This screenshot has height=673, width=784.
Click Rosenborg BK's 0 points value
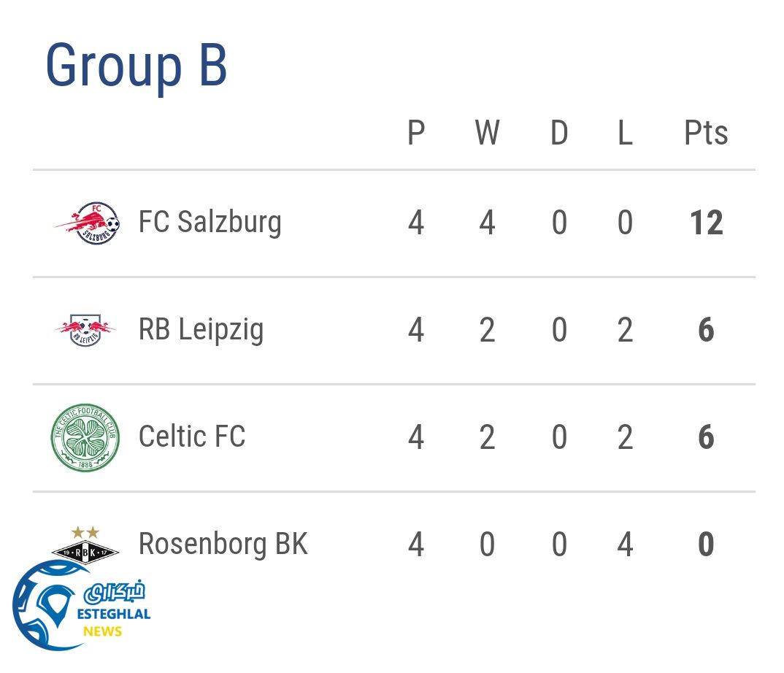706,545
